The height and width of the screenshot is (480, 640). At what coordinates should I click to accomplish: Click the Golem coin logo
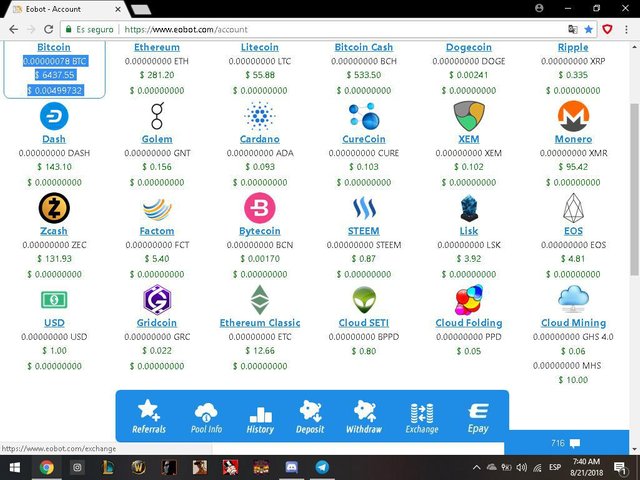(157, 116)
